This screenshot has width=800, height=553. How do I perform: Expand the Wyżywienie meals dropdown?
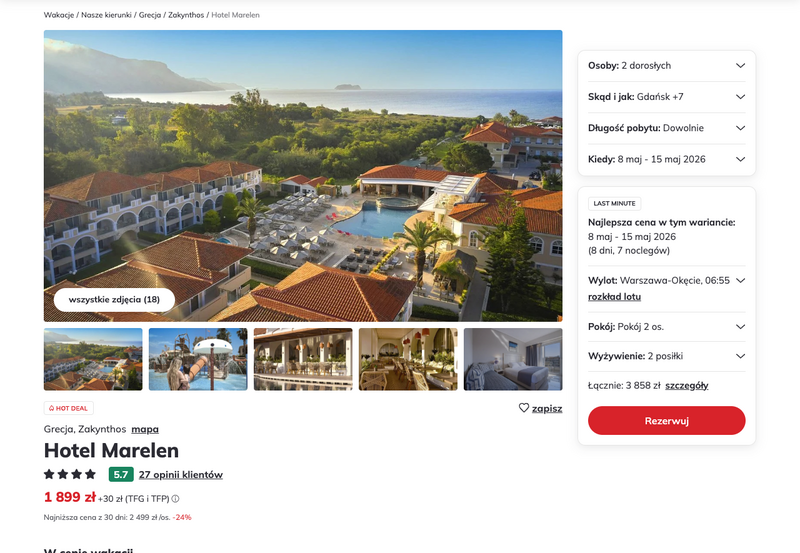666,356
